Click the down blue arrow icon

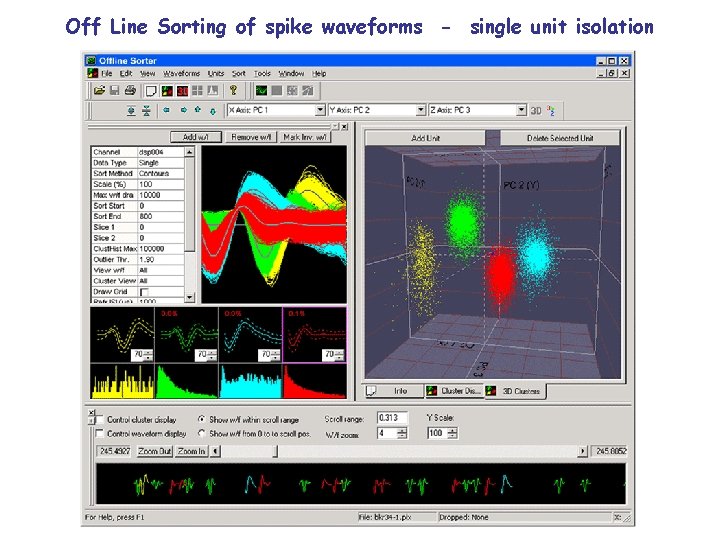click(x=213, y=111)
